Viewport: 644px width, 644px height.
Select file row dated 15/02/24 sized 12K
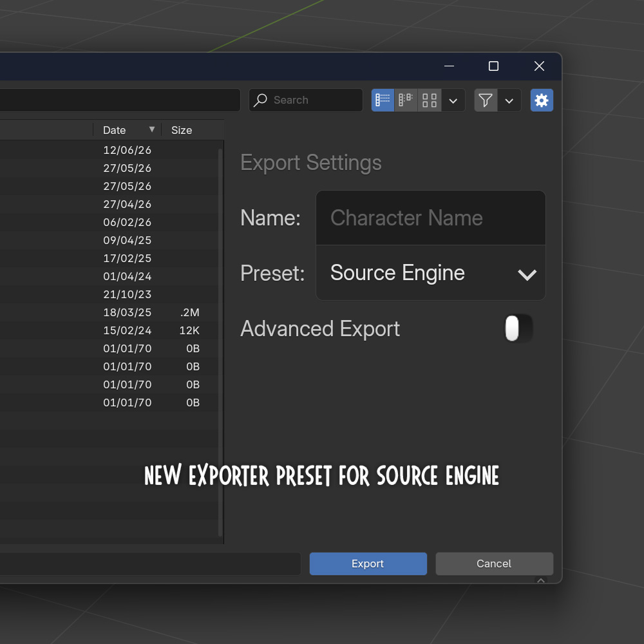[x=109, y=330]
